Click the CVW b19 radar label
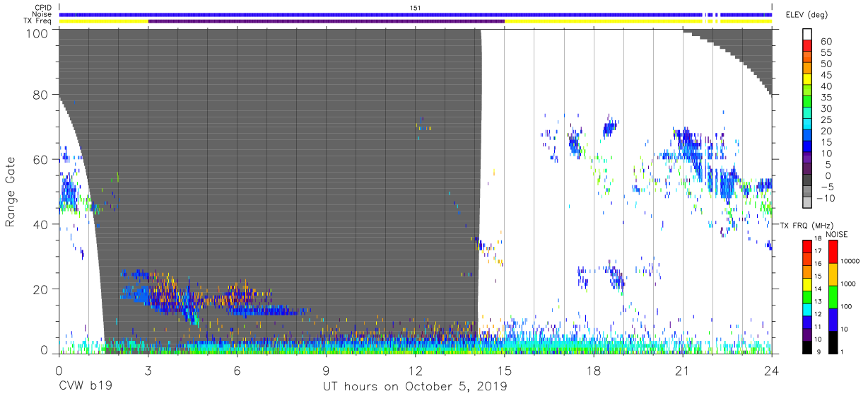The height and width of the screenshot is (401, 868). tap(86, 386)
